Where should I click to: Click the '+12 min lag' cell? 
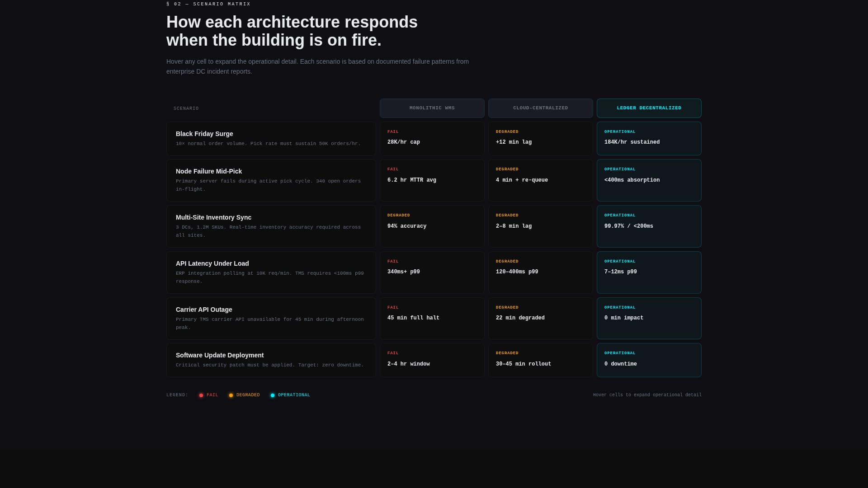click(540, 139)
